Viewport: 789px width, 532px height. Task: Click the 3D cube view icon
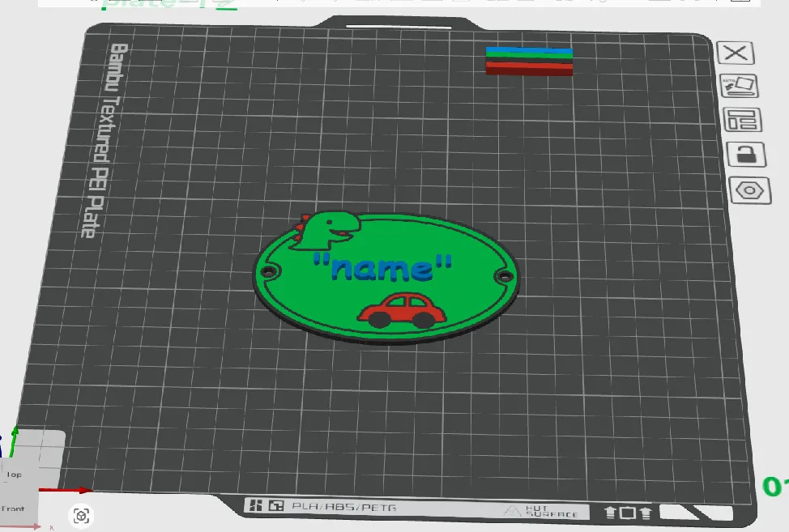pyautogui.click(x=82, y=516)
